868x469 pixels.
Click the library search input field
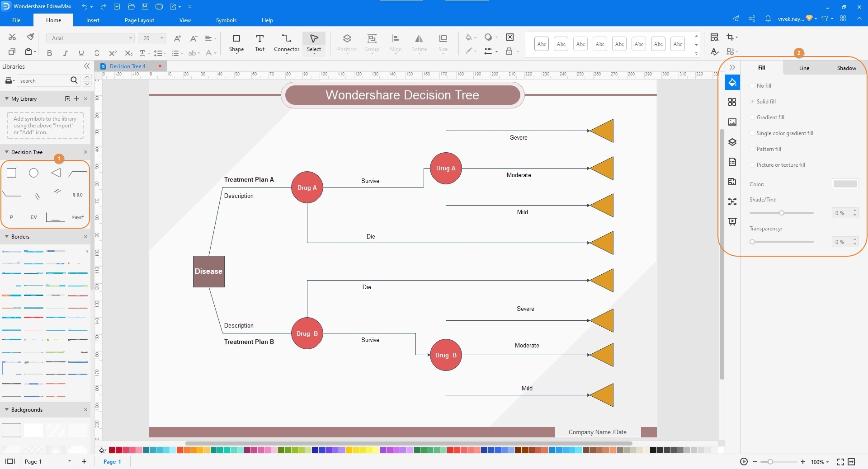43,80
